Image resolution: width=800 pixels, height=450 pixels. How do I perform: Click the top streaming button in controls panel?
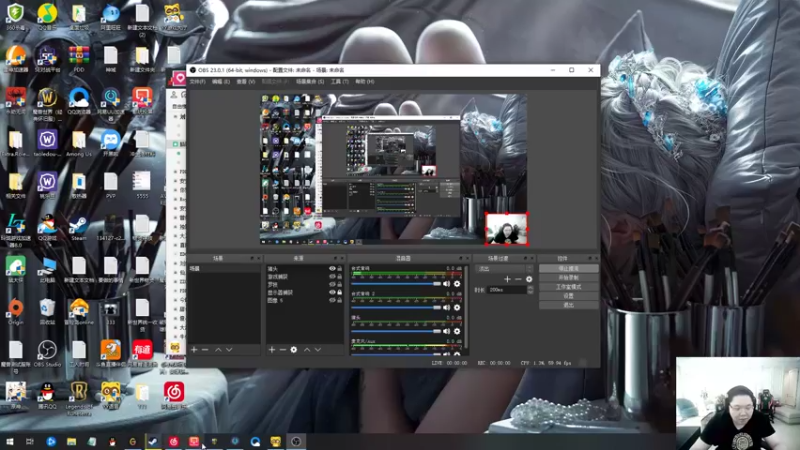568,268
